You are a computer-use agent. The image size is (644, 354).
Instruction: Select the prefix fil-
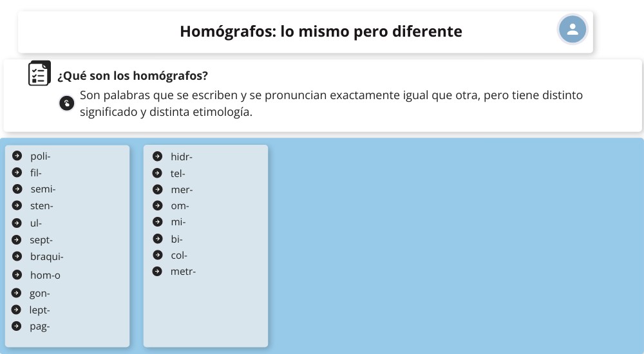click(x=35, y=172)
